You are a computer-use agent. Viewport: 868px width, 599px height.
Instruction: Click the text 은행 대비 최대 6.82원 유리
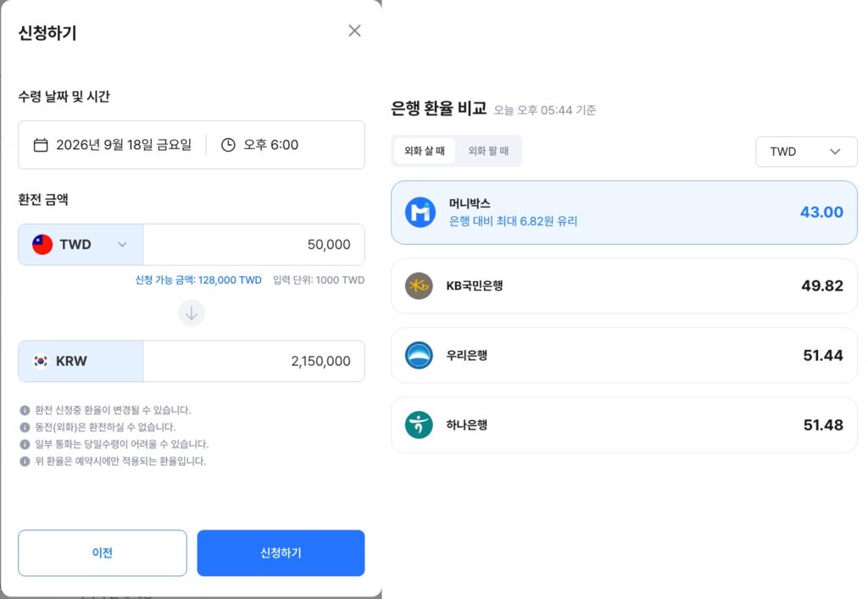pyautogui.click(x=513, y=221)
